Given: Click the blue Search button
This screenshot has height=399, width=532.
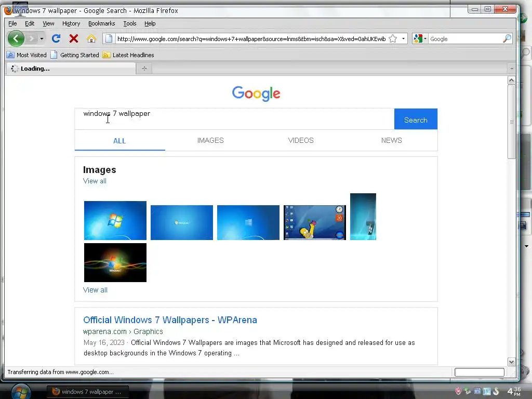Looking at the screenshot, I should click(416, 119).
